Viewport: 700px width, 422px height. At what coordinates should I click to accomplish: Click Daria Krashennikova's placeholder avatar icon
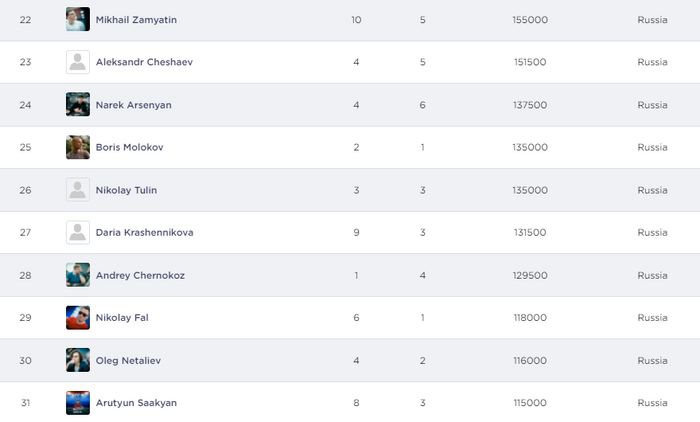coord(78,232)
